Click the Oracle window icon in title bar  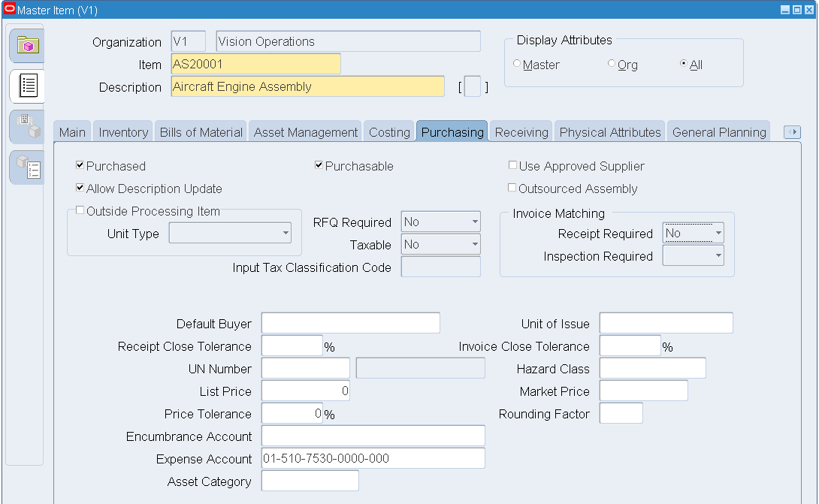10,10
